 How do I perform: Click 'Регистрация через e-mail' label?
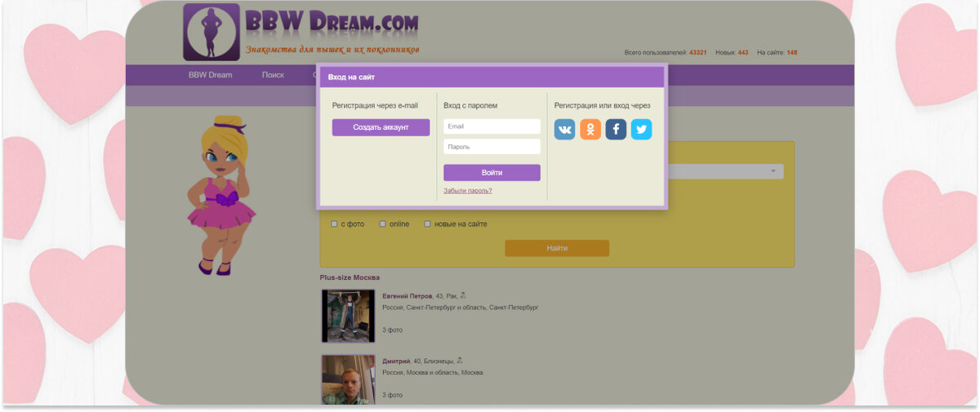point(375,105)
